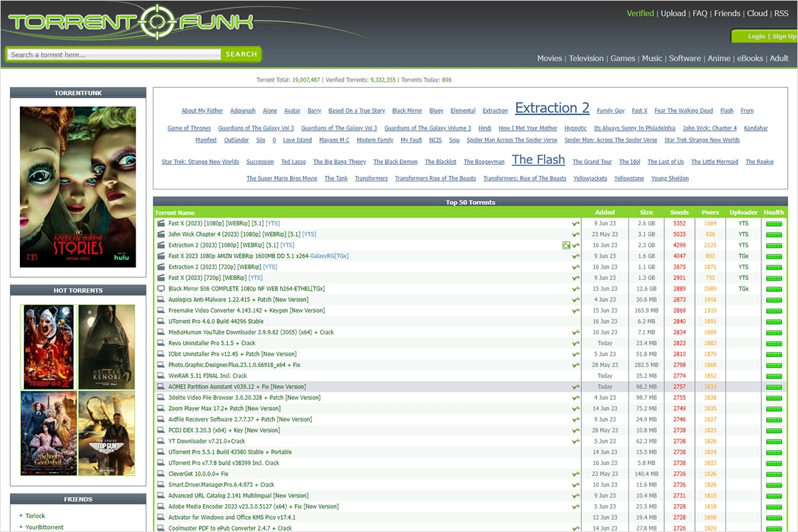This screenshot has height=532, width=798.
Task: Click the software icon beside YT Downloader v7.21.0
Action: pyautogui.click(x=160, y=441)
